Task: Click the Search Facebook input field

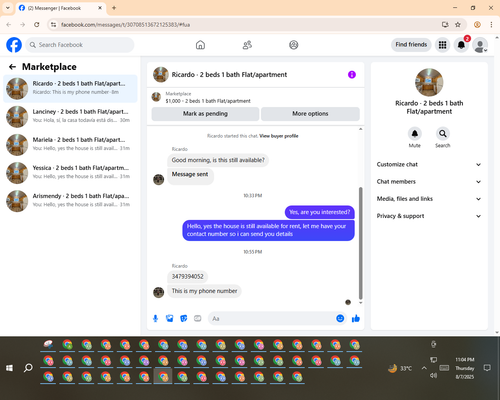Action: pyautogui.click(x=80, y=45)
